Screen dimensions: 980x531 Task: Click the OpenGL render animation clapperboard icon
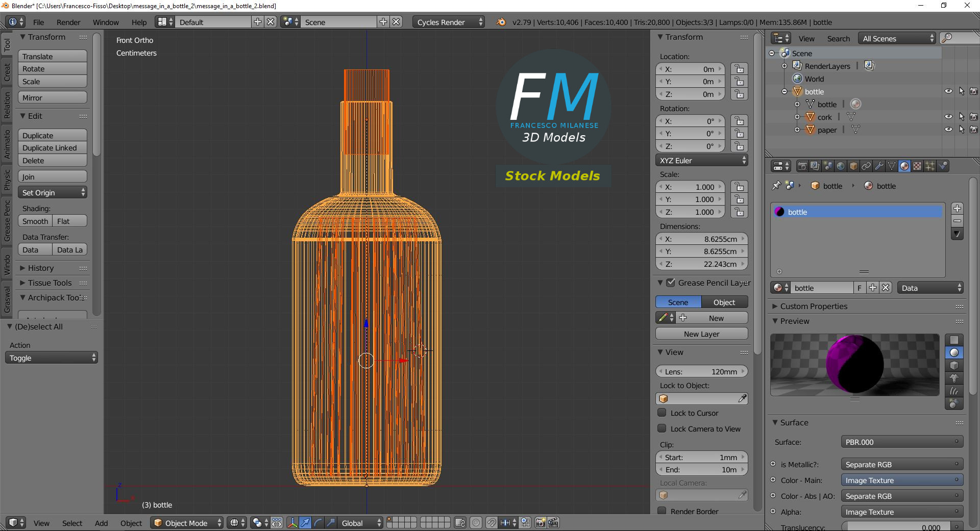tap(553, 523)
